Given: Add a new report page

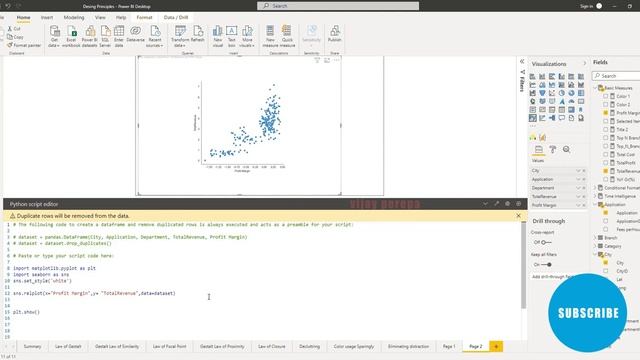Looking at the screenshot, I should (x=496, y=346).
